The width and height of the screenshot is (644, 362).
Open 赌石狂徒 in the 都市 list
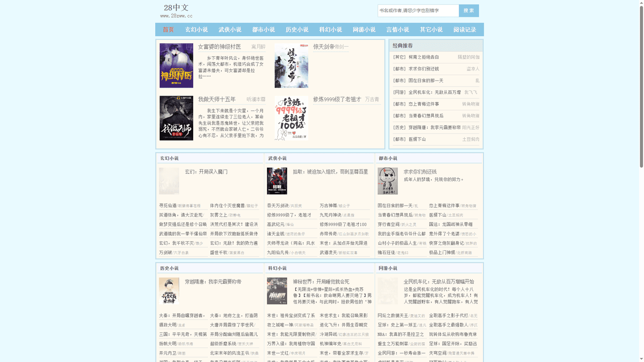point(386,253)
